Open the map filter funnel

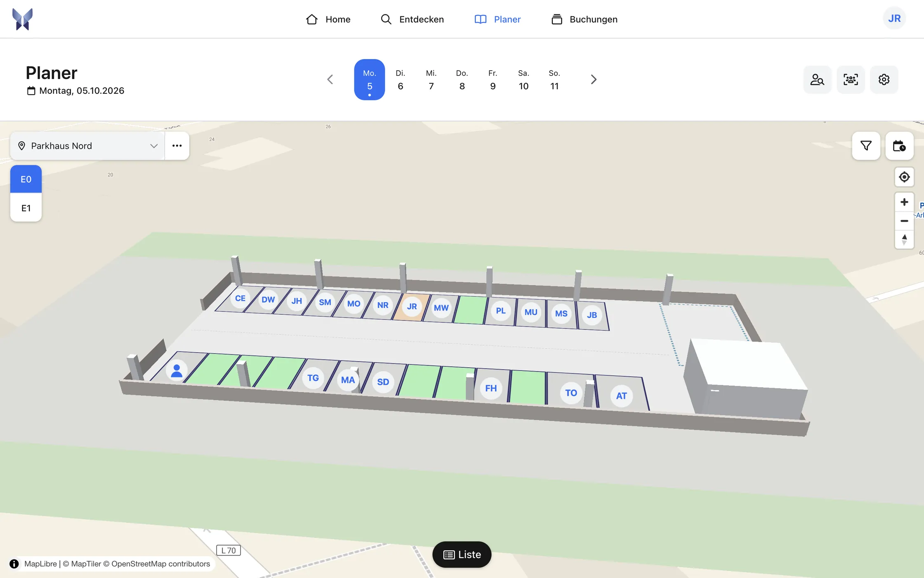click(866, 146)
